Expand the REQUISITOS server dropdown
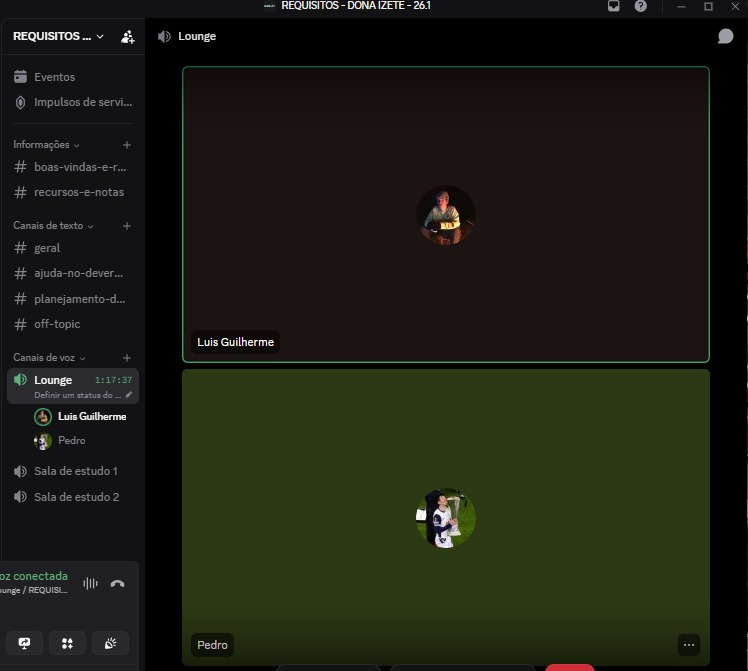Viewport: 748px width, 671px height. click(58, 36)
